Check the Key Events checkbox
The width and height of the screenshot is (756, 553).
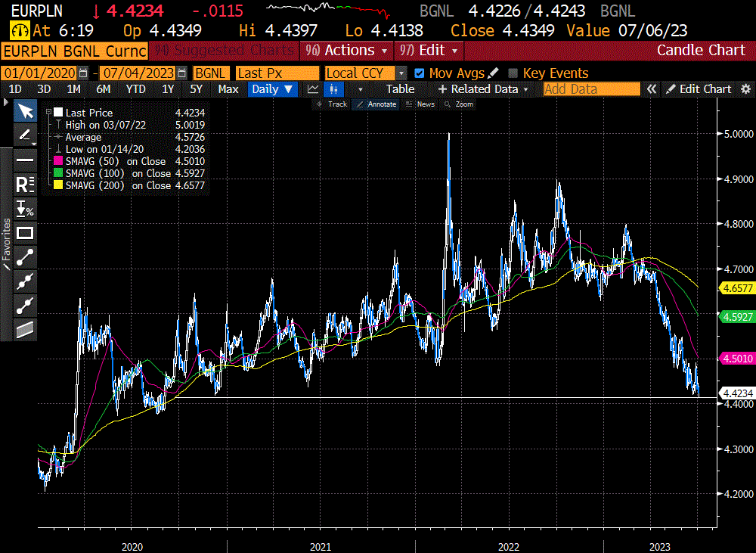point(513,73)
